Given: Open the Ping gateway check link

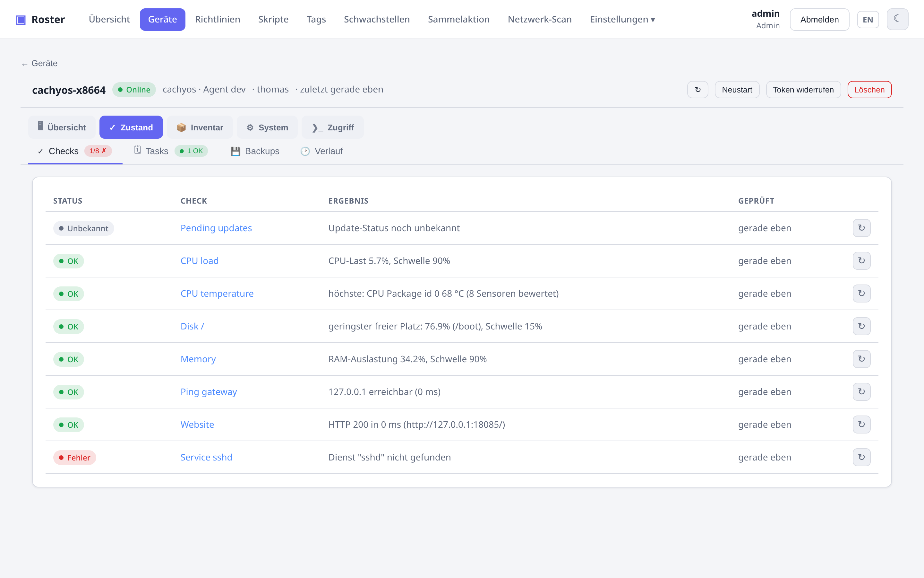Looking at the screenshot, I should (209, 392).
